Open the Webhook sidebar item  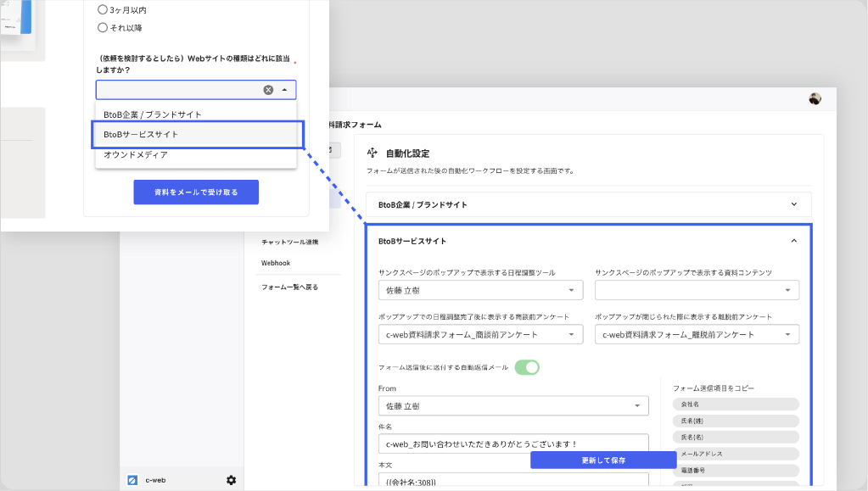pyautogui.click(x=276, y=263)
